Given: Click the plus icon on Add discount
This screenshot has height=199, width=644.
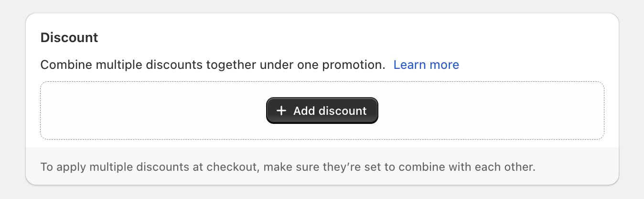Looking at the screenshot, I should coord(281,111).
